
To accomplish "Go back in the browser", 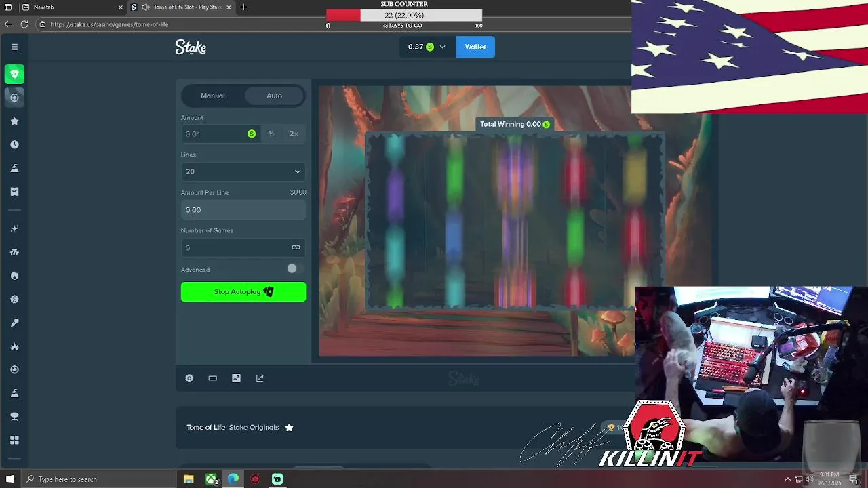I will pos(8,24).
